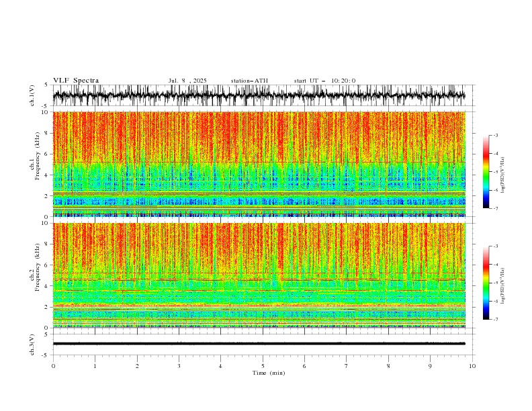The image size is (532, 411).
Task: Click the ch.1 colorbar label "log(PSD)(V²/Hz)"
Action: pyautogui.click(x=502, y=175)
